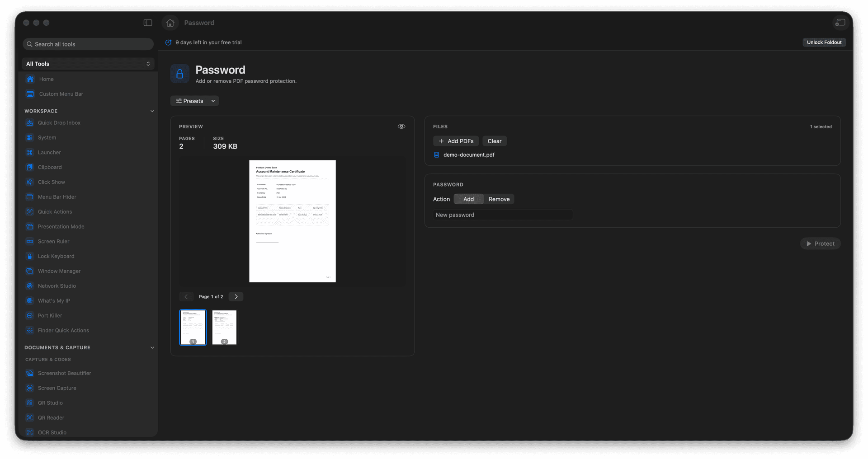Choose the Remove password action
868x459 pixels.
499,199
